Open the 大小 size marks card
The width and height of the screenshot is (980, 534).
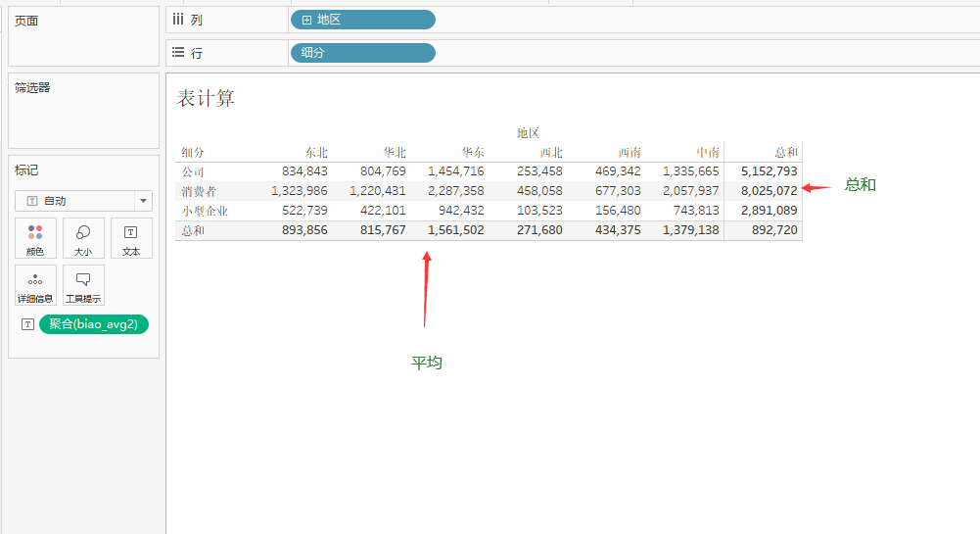click(x=83, y=238)
